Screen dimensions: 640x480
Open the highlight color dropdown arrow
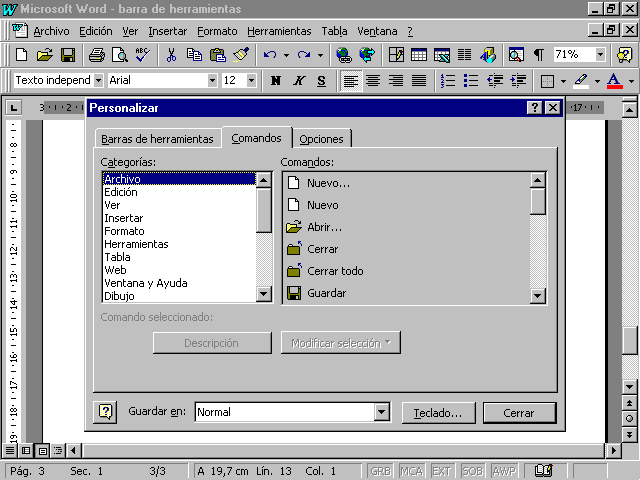pyautogui.click(x=597, y=81)
